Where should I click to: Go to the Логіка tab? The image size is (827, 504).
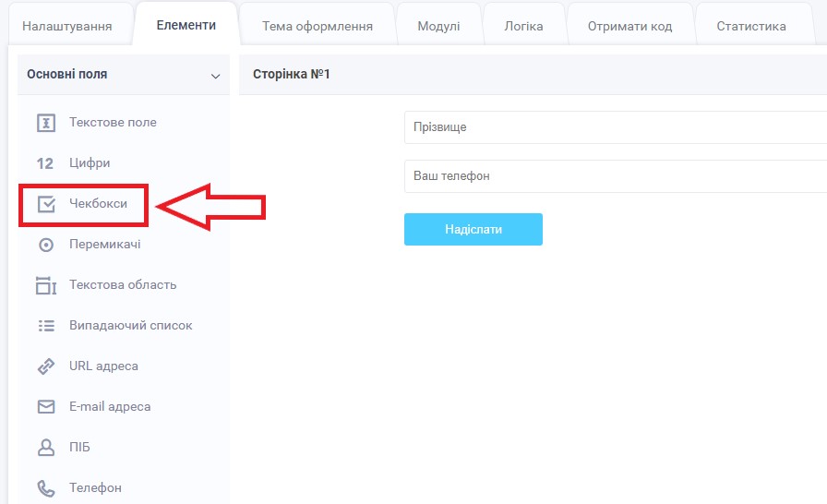click(x=523, y=26)
